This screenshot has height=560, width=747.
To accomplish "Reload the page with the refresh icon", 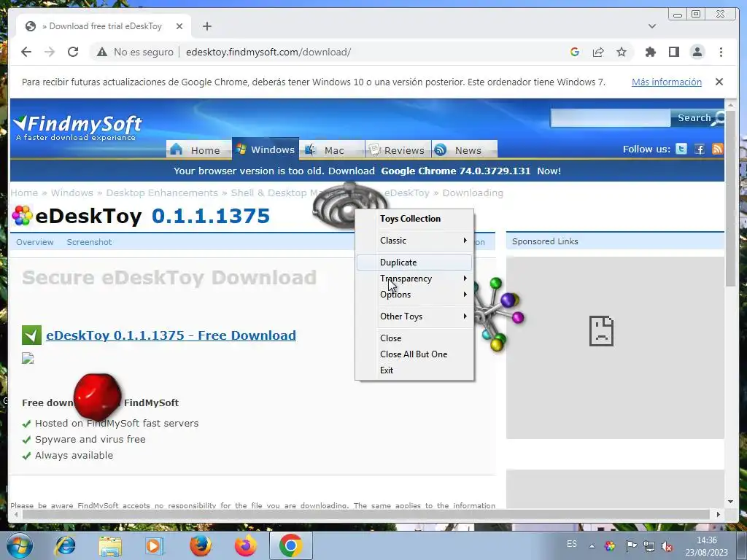I will coord(73,52).
